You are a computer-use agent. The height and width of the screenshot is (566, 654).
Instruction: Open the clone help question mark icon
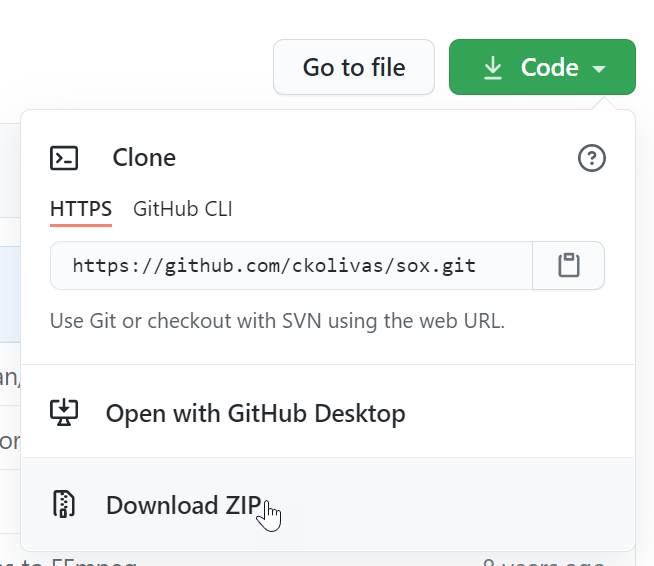[592, 158]
